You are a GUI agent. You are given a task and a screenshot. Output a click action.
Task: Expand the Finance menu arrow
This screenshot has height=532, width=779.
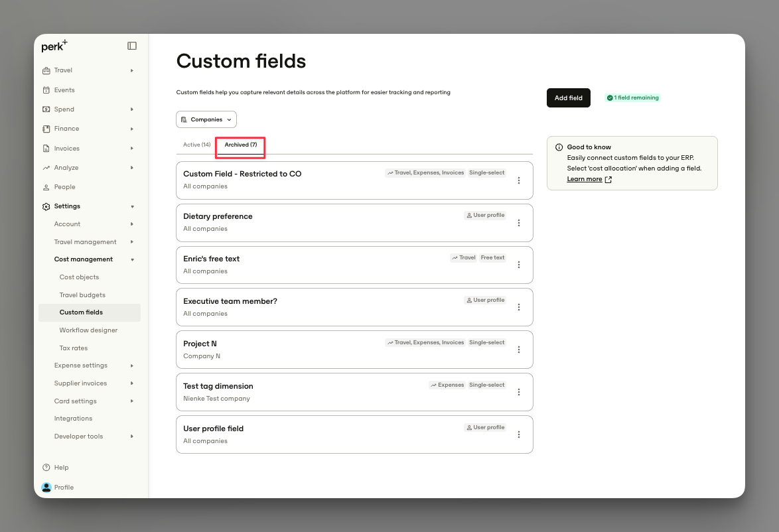(x=131, y=129)
